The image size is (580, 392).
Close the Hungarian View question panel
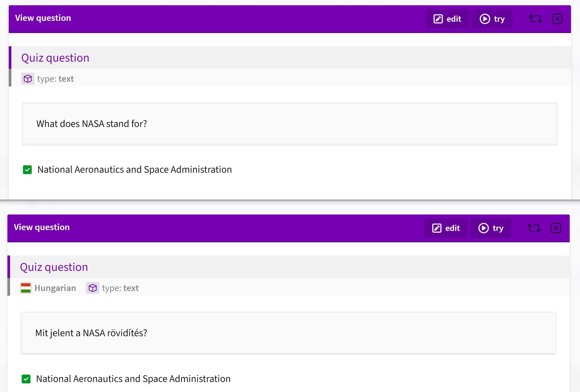click(556, 228)
